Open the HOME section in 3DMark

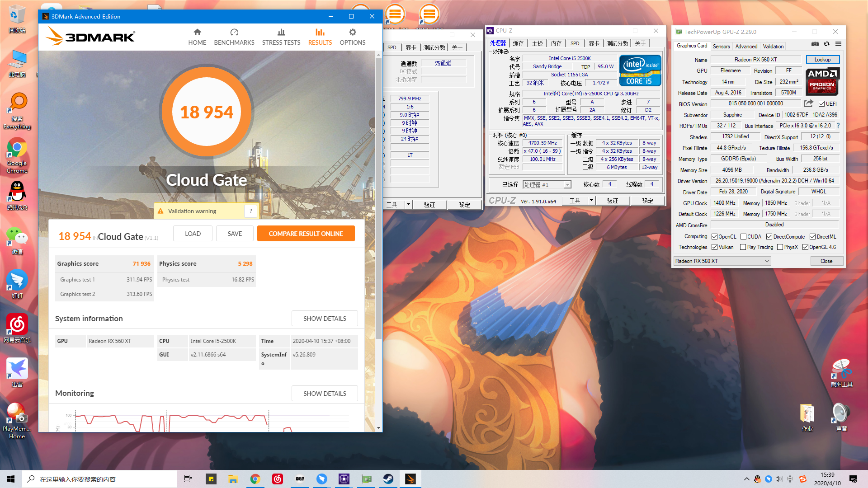[197, 37]
